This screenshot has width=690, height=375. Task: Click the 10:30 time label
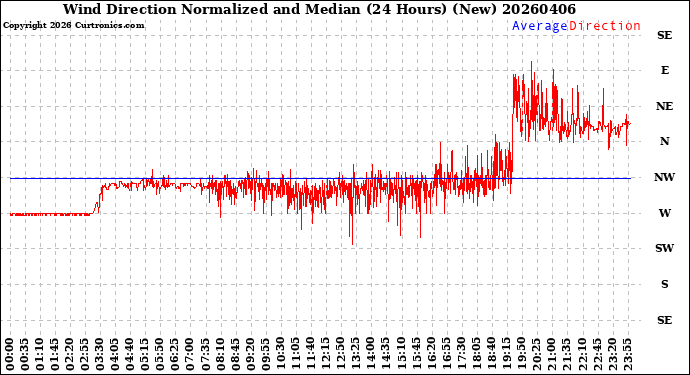(x=280, y=354)
